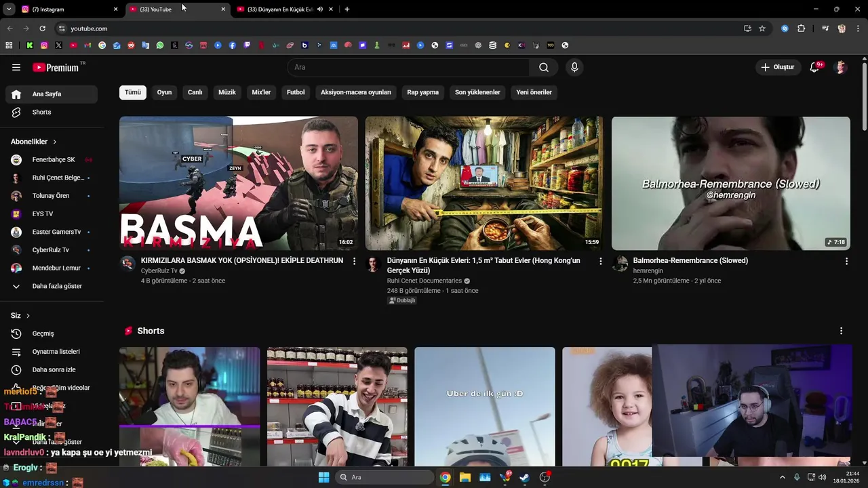
Task: Open File Explorer from the taskbar
Action: coord(465,477)
